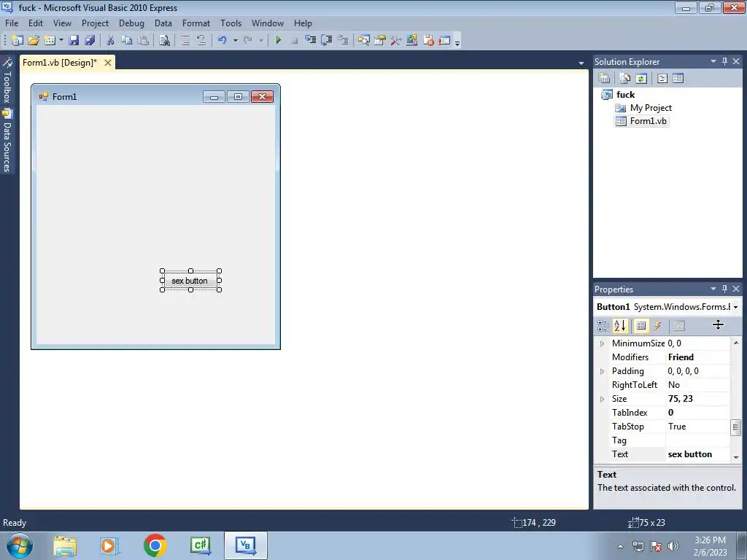The width and height of the screenshot is (747, 560).
Task: Open Google Chrome from the taskbar
Action: click(155, 545)
